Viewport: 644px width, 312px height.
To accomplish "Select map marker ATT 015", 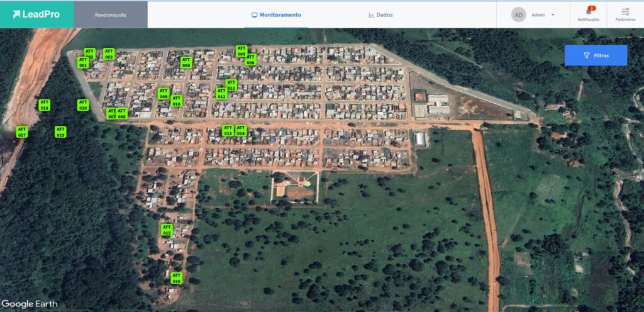I will coord(167,230).
